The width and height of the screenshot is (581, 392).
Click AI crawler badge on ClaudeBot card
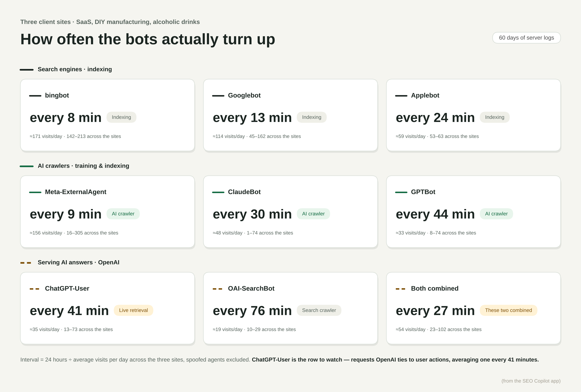tap(313, 214)
